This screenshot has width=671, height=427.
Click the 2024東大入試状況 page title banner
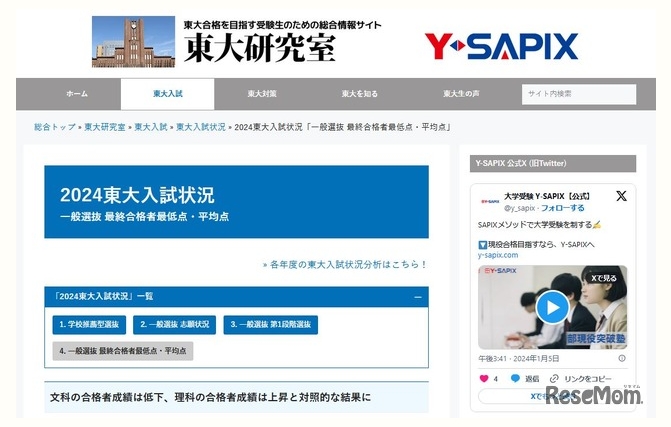point(236,202)
